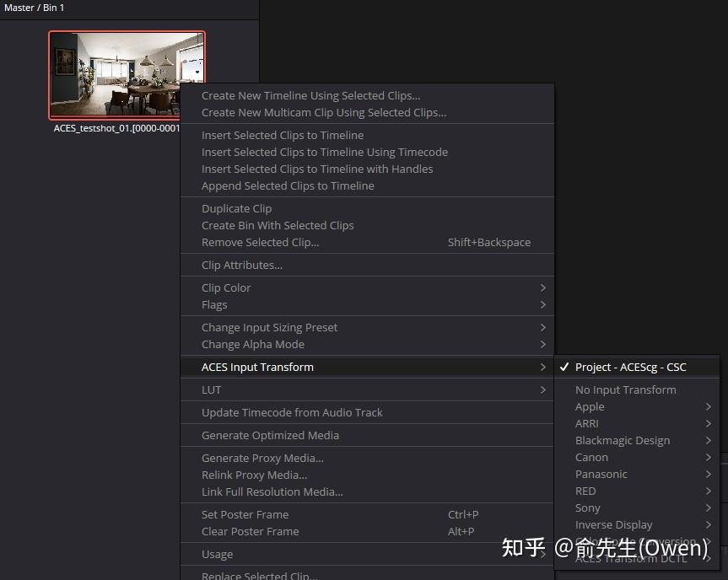Choose Create New Timeline Using Selected Clips

click(x=311, y=95)
